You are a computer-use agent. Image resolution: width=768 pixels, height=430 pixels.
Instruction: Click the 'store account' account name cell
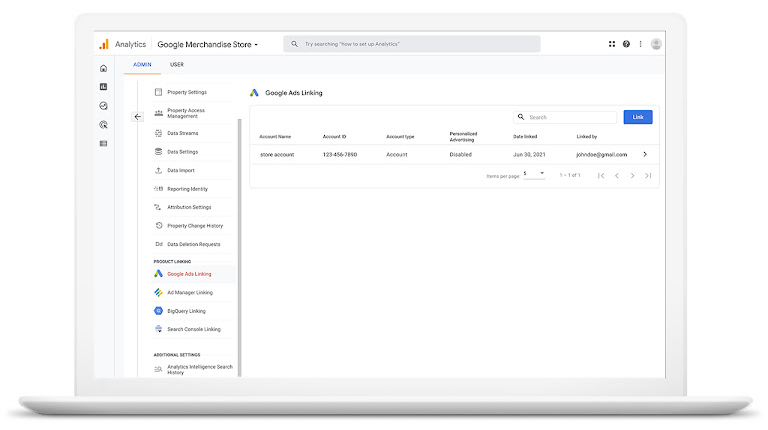(277, 155)
